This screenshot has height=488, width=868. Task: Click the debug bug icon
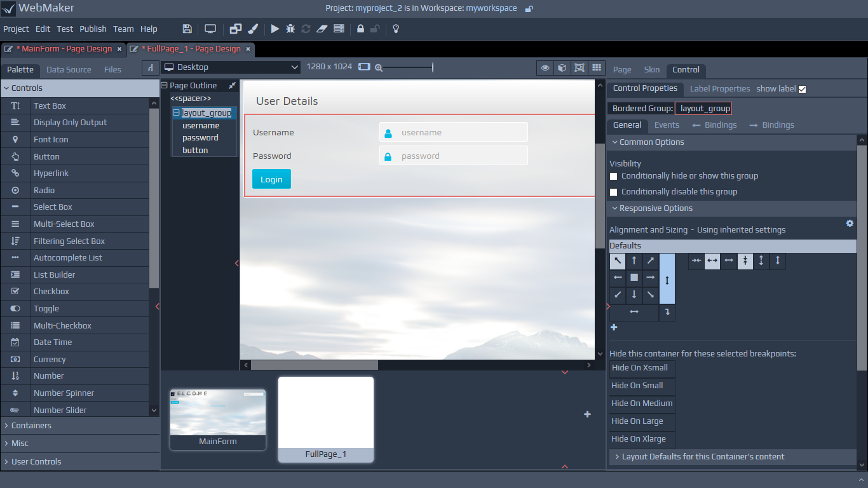click(x=290, y=29)
